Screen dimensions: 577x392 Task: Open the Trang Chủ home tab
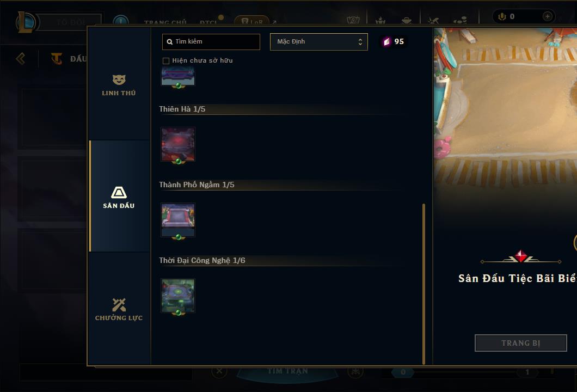(165, 22)
